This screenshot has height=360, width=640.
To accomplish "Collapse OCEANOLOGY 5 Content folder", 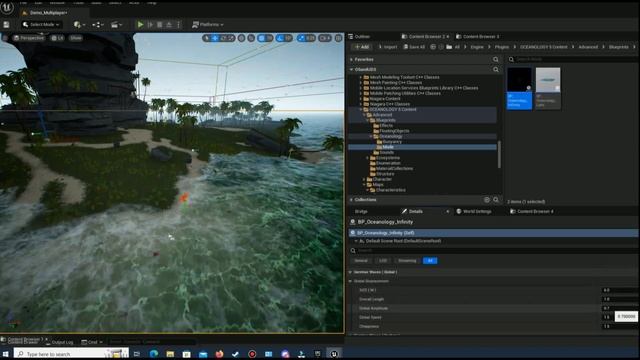I will [x=360, y=109].
